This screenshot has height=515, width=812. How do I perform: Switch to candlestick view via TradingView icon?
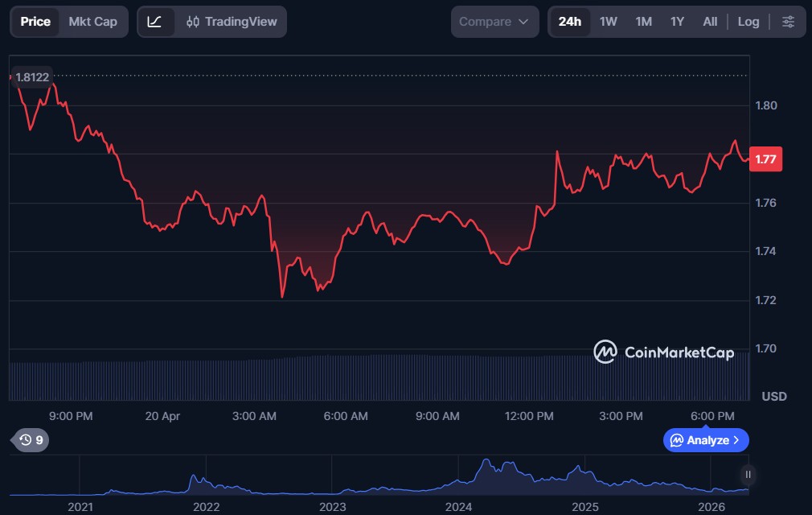192,22
